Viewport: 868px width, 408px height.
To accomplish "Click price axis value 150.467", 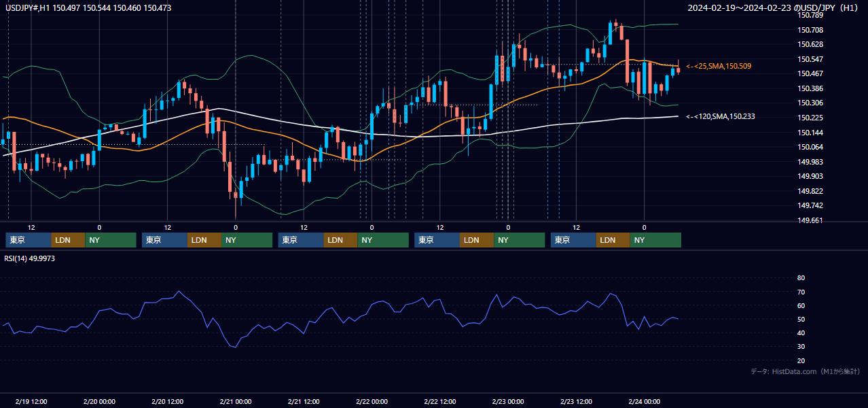I will pos(810,73).
